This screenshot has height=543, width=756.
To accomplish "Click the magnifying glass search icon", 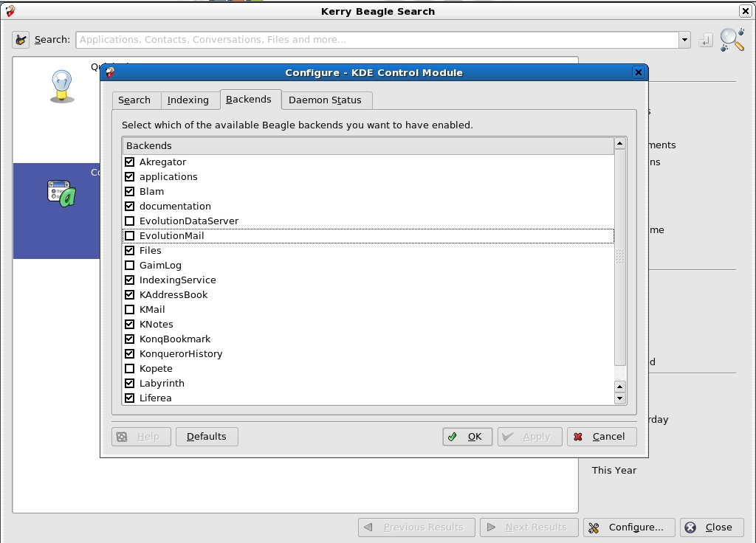I will click(732, 40).
